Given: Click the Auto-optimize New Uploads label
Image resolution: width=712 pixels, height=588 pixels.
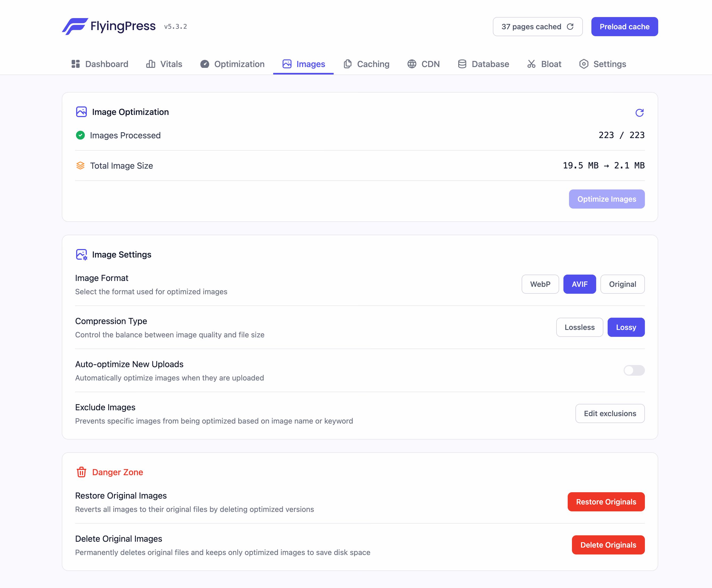Looking at the screenshot, I should [129, 364].
